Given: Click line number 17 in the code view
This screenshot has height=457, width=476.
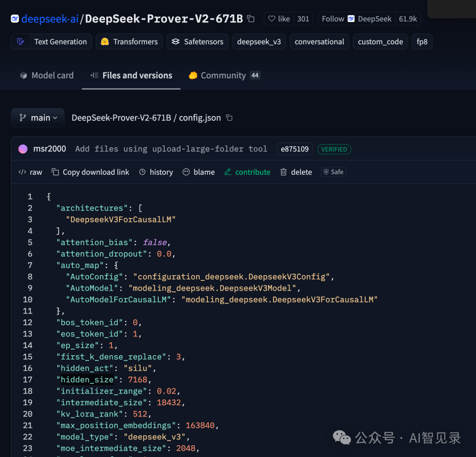Looking at the screenshot, I should point(28,380).
